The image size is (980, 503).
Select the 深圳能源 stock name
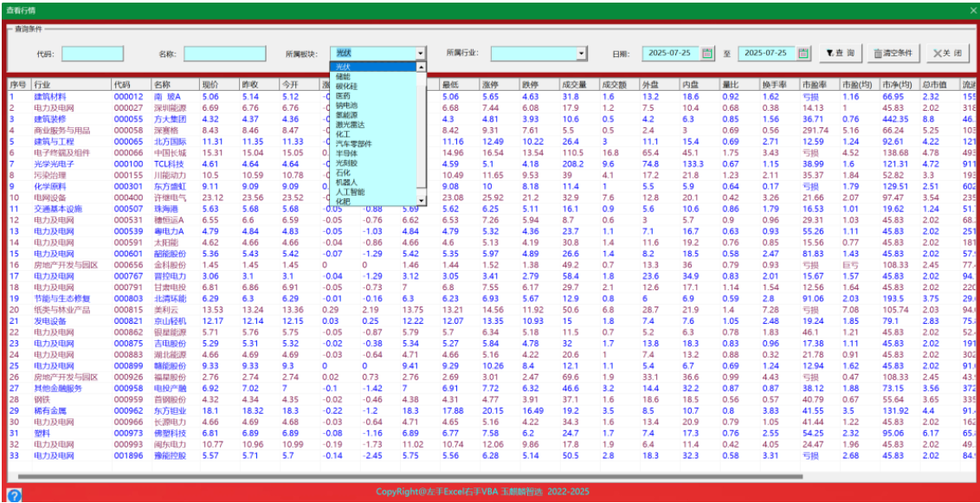(x=170, y=108)
